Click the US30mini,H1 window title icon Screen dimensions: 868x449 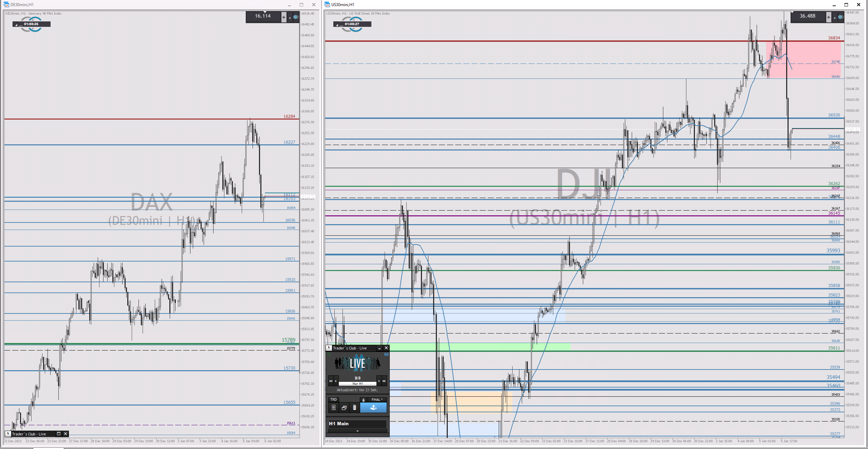pos(327,4)
